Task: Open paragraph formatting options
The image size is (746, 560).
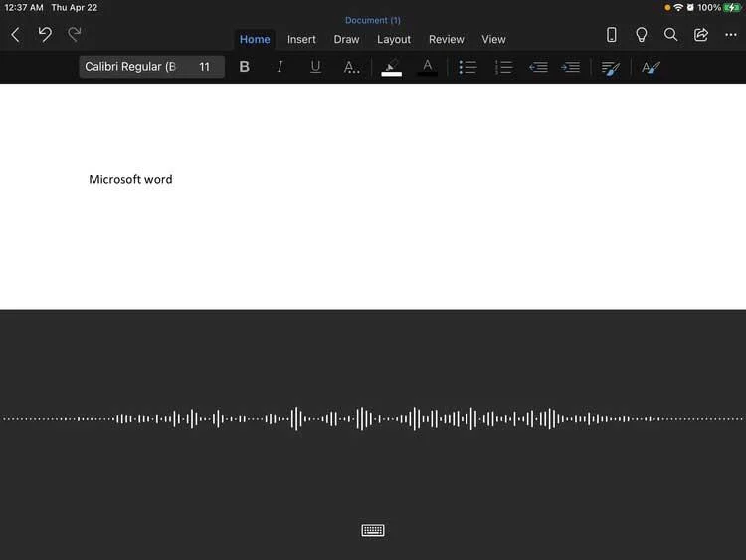Action: (x=611, y=67)
